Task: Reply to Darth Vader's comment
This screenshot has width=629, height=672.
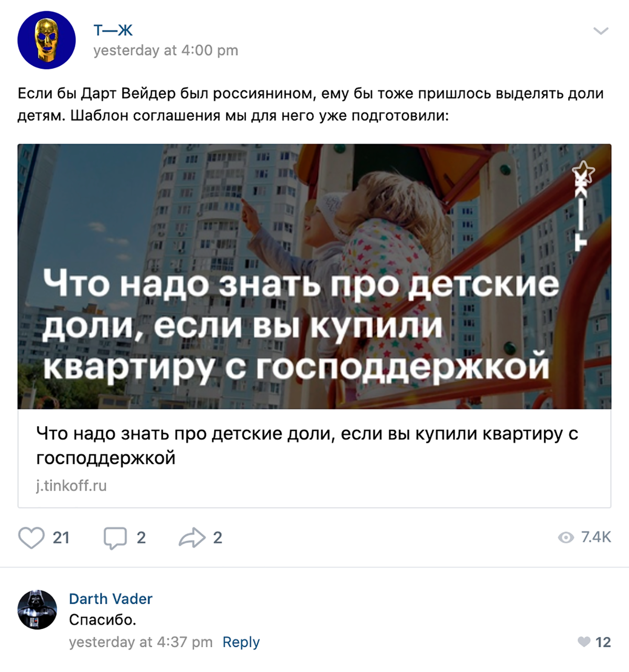Action: [241, 642]
